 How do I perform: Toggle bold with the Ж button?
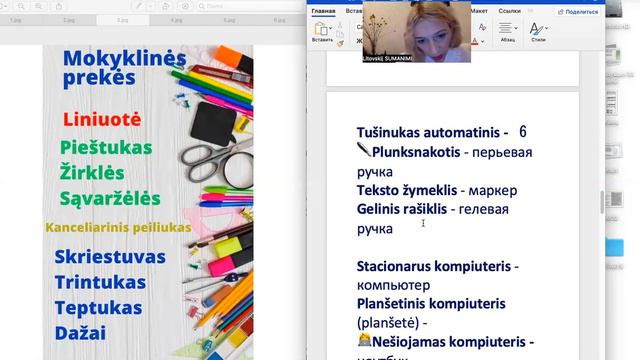pyautogui.click(x=359, y=40)
